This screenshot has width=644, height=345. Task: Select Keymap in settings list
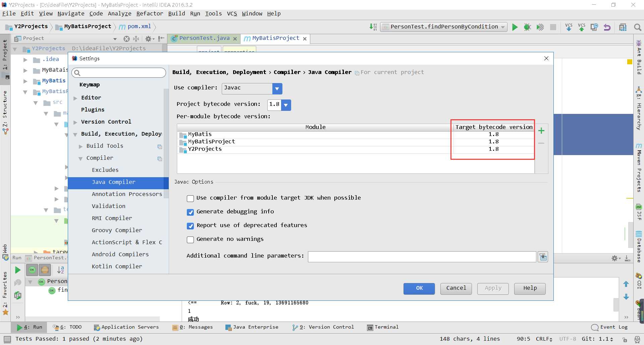coord(90,84)
